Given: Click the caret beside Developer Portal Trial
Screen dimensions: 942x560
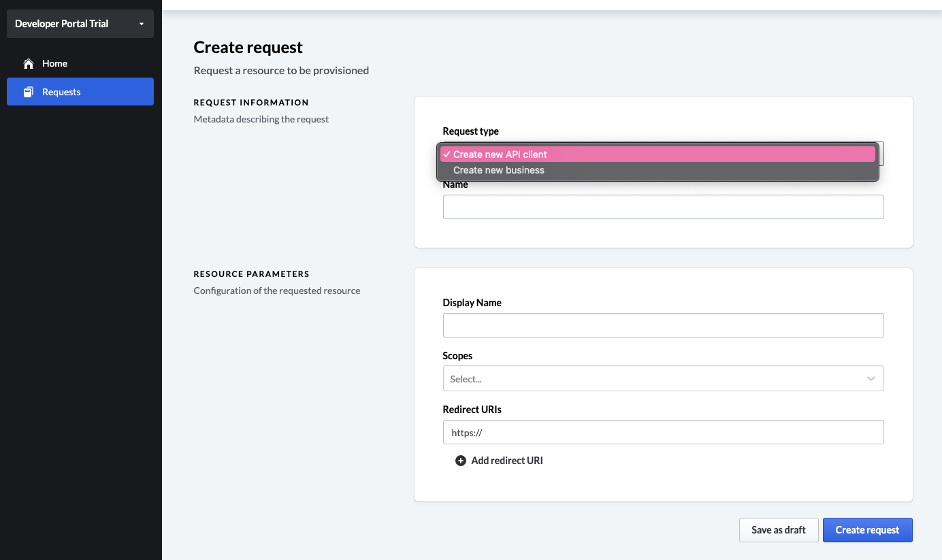Looking at the screenshot, I should point(142,24).
